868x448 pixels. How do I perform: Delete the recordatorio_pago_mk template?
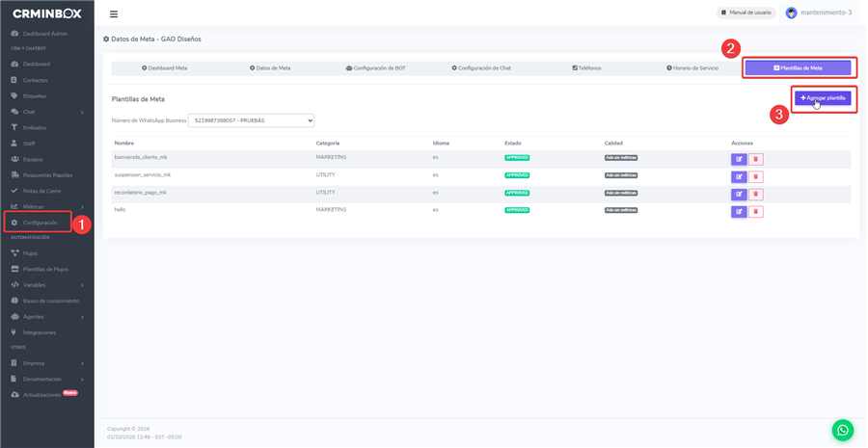click(755, 195)
